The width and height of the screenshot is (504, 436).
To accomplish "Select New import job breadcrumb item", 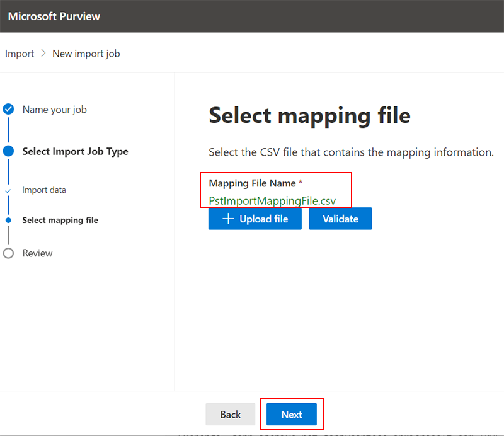I will [86, 54].
